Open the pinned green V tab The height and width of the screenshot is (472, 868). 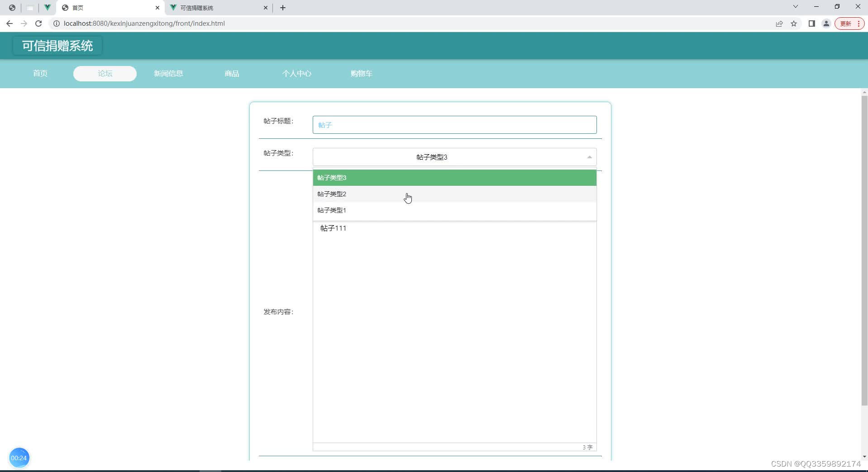coord(47,8)
